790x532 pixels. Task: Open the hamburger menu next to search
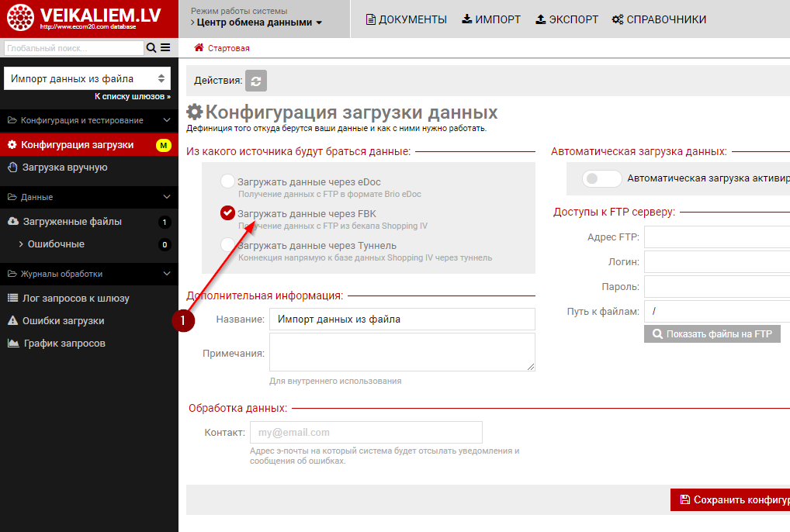165,48
